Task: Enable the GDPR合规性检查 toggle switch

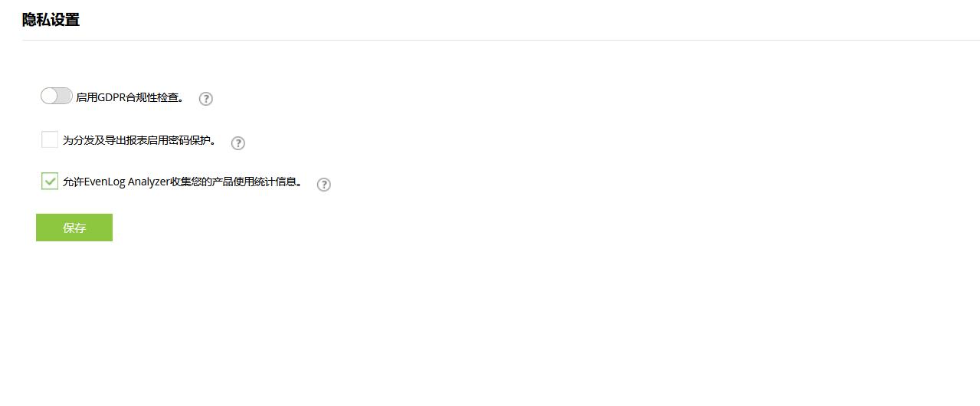Action: coord(56,97)
